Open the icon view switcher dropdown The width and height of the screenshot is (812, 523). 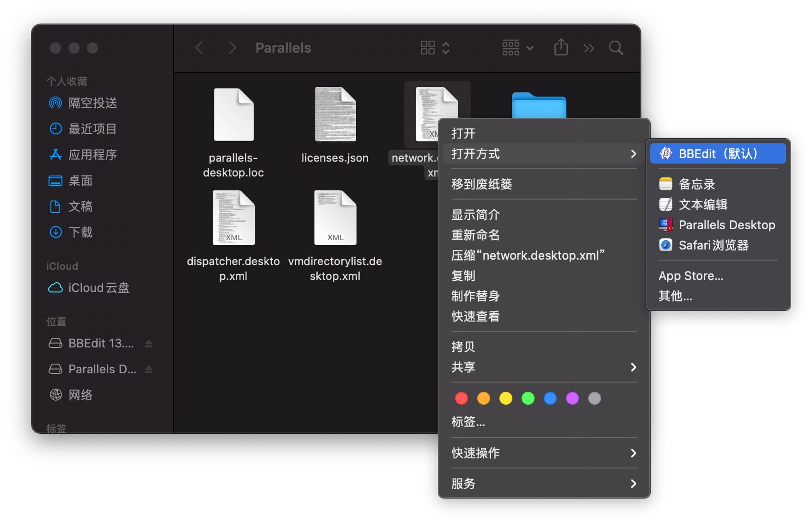435,48
